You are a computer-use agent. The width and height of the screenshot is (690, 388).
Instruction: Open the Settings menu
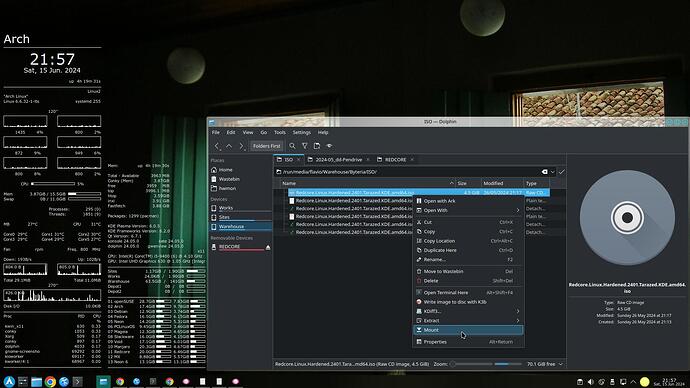(301, 132)
